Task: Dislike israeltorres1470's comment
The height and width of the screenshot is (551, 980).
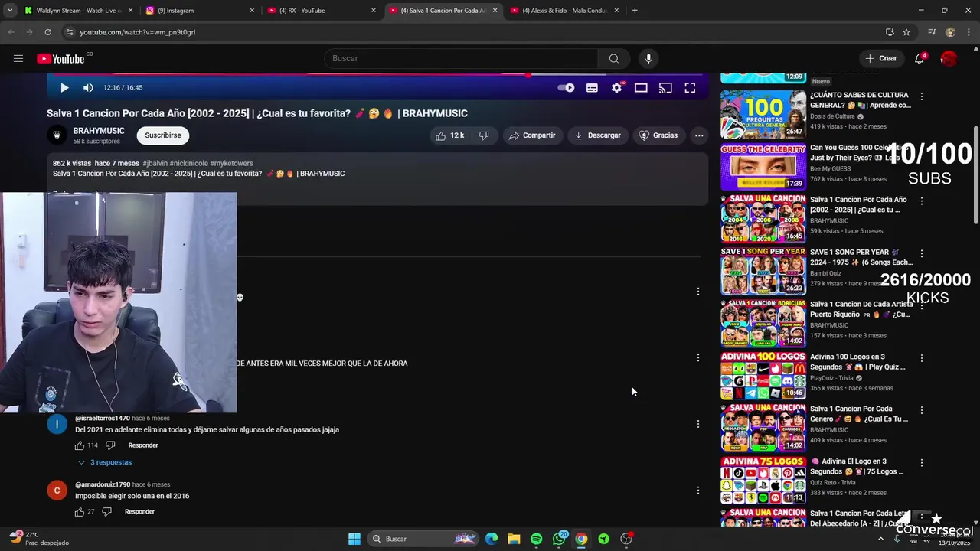Action: coord(109,445)
